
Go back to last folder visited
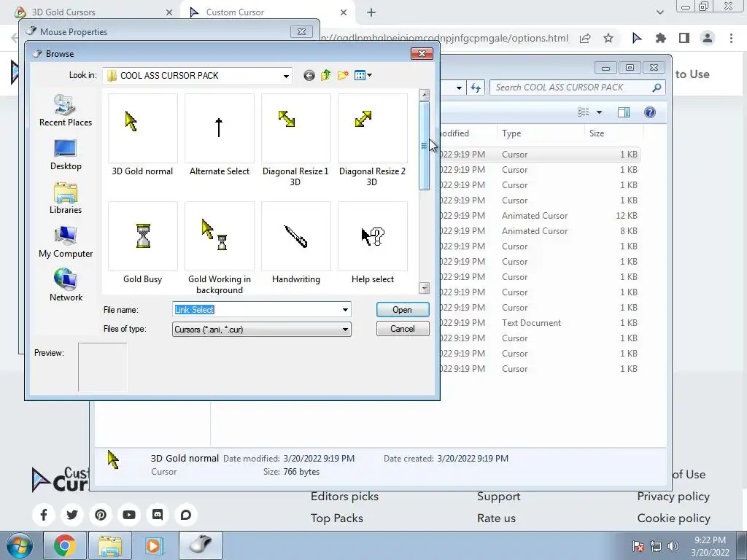[x=309, y=75]
